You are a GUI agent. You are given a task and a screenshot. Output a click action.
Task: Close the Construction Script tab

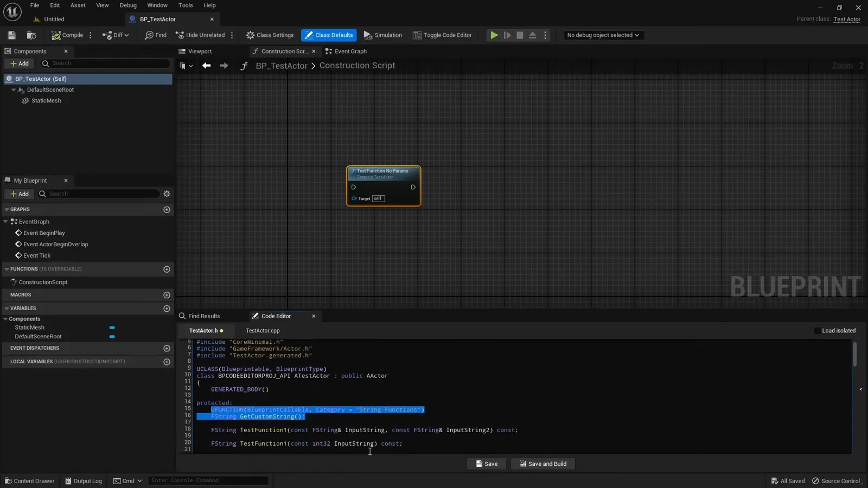(x=314, y=52)
